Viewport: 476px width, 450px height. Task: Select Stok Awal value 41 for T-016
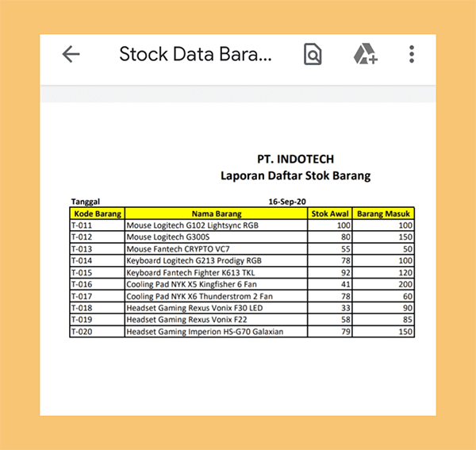[330, 284]
